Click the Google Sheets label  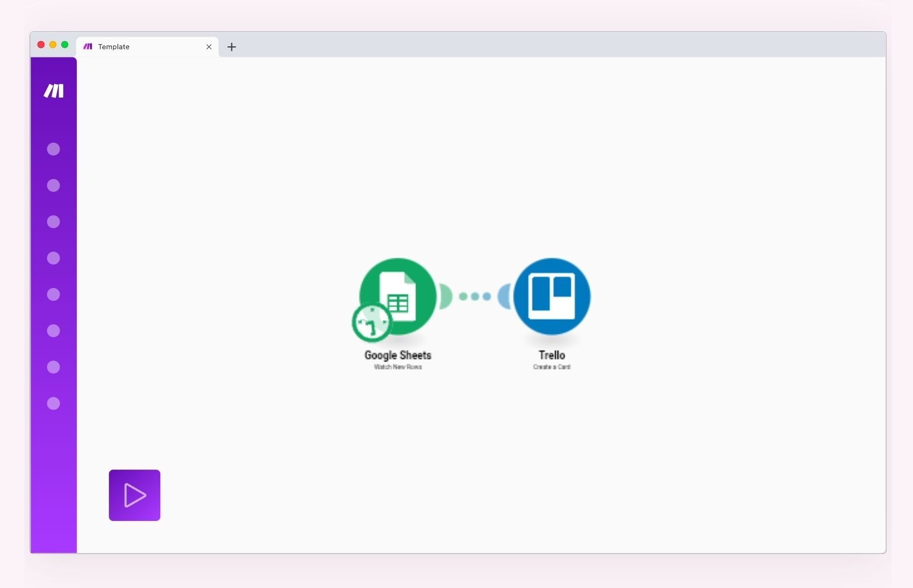(398, 355)
